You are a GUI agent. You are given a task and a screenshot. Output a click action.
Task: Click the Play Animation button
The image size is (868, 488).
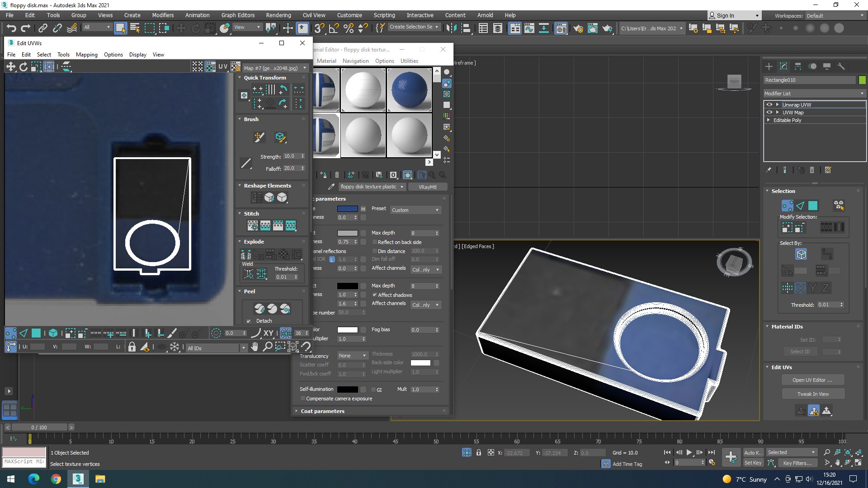click(689, 452)
